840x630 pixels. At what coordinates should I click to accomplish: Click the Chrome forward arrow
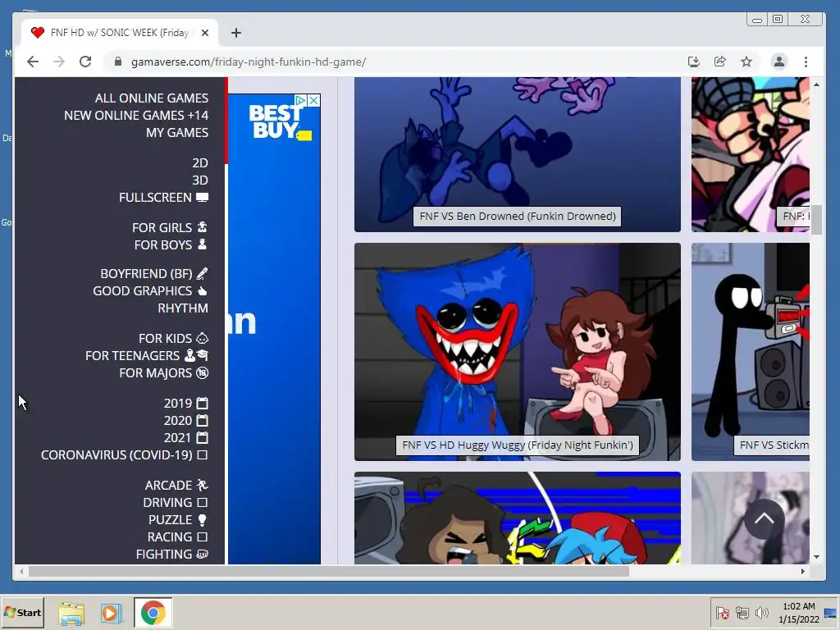click(x=59, y=62)
